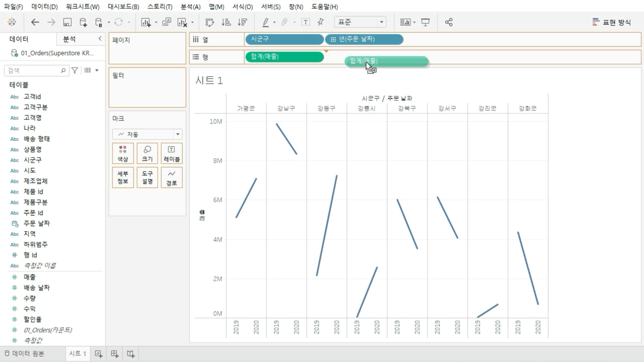Click the share workbook icon
The width and height of the screenshot is (644, 362).
(x=449, y=22)
